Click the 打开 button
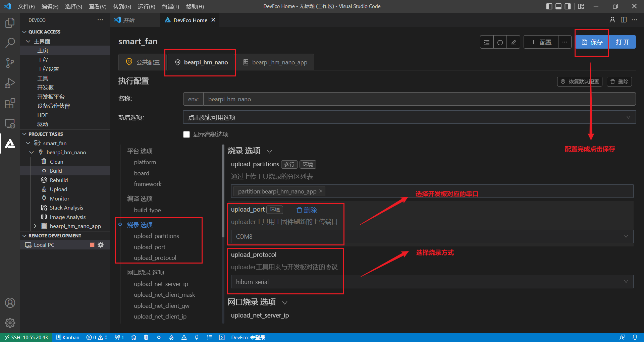 623,42
